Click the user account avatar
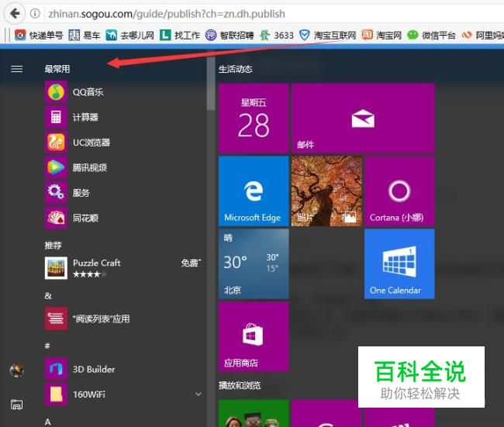This screenshot has height=427, width=504. (17, 370)
